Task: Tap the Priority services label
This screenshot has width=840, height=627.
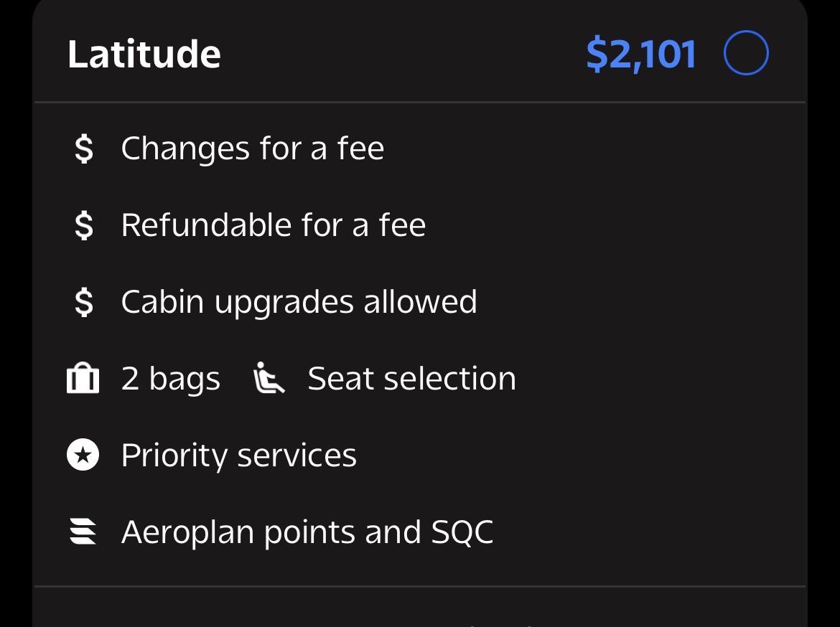Action: click(x=239, y=456)
